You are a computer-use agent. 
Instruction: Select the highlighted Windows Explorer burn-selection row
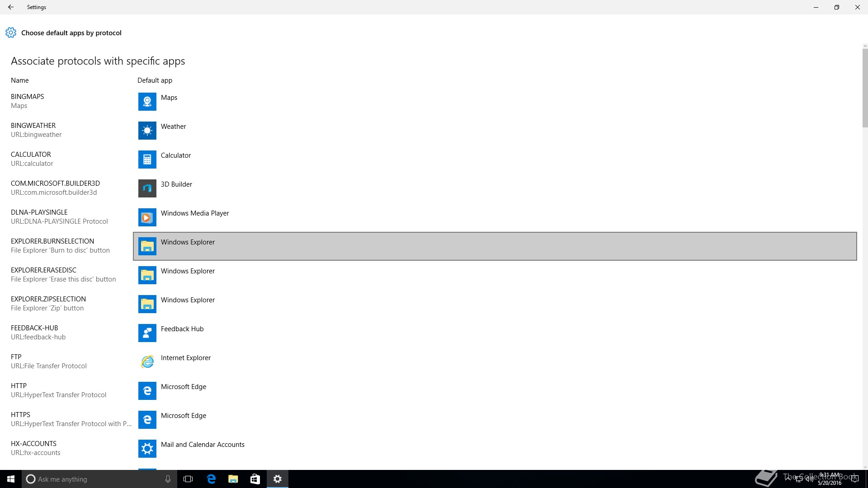(x=495, y=246)
